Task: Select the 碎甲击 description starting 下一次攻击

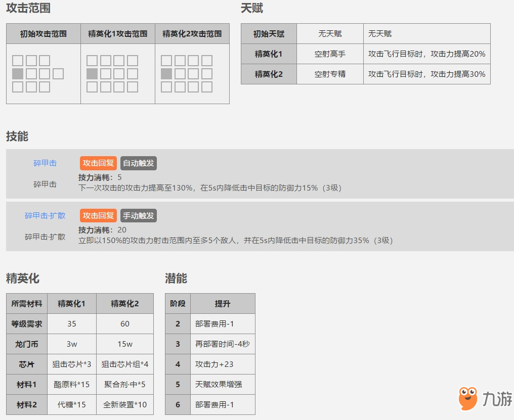Action: 210,188
